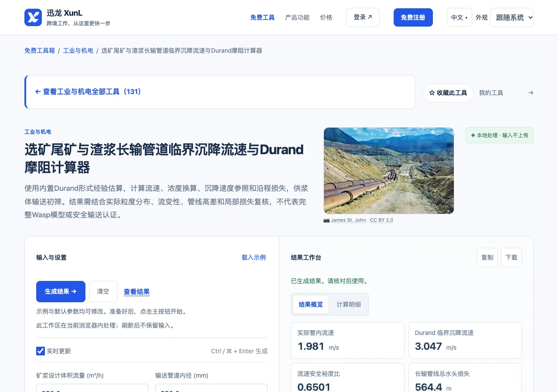This screenshot has height=392, width=558.
Task: Go to 免费工具箱 breadcrumb link
Action: point(40,51)
